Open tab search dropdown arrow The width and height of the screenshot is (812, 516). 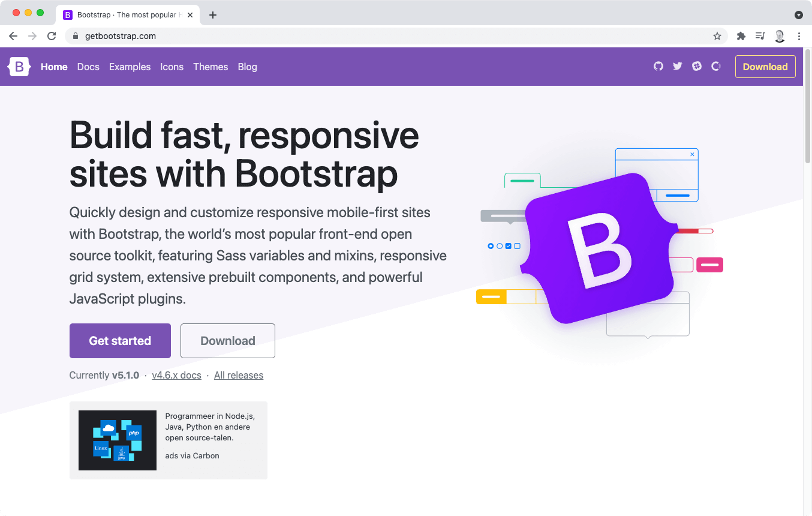point(799,15)
